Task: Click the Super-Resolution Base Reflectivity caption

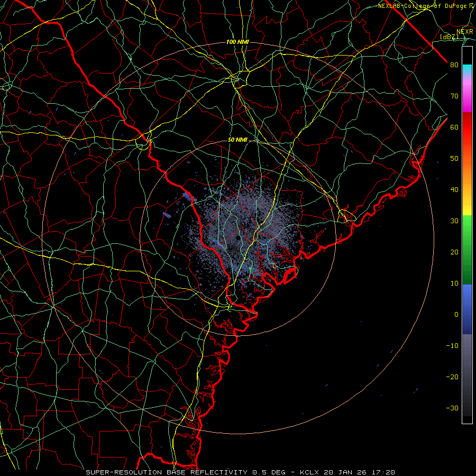Action: (x=241, y=472)
